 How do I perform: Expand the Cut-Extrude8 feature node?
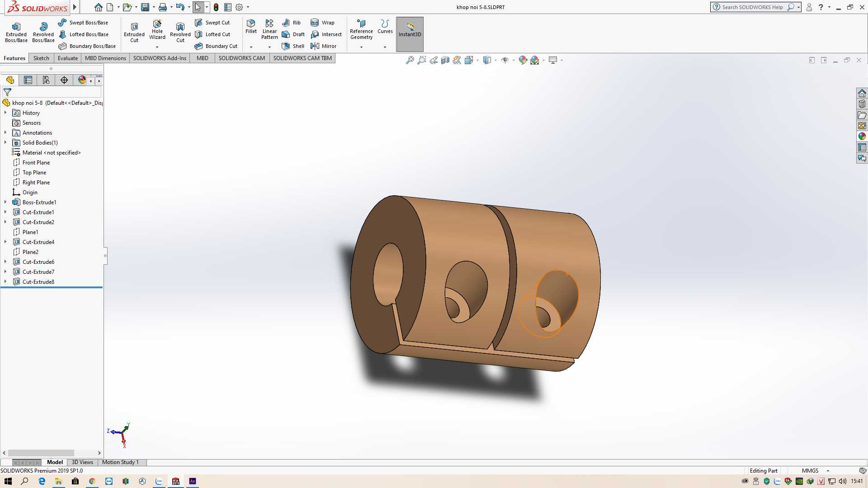(x=5, y=282)
